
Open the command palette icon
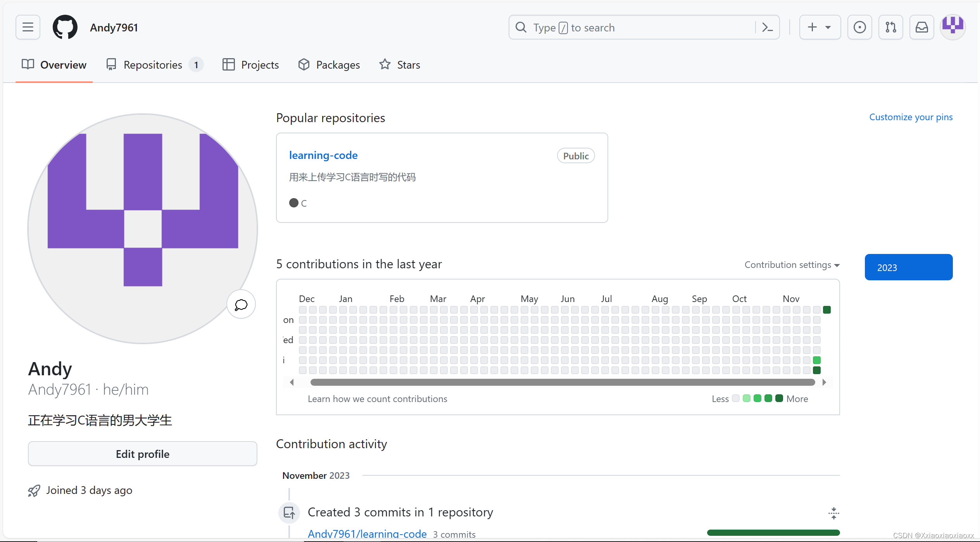click(767, 28)
